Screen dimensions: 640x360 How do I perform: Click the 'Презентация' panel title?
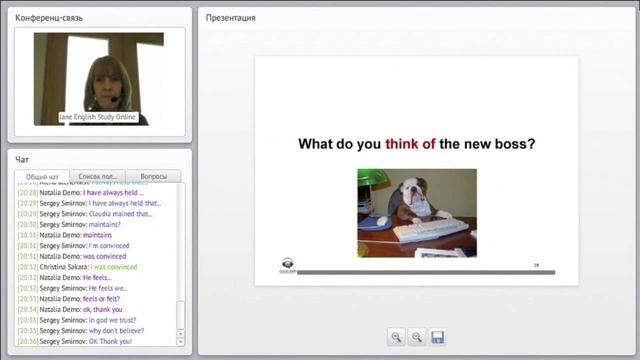point(231,18)
